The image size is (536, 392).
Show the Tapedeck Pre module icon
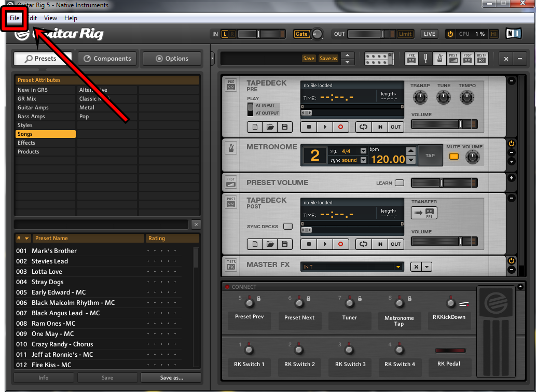[x=411, y=59]
